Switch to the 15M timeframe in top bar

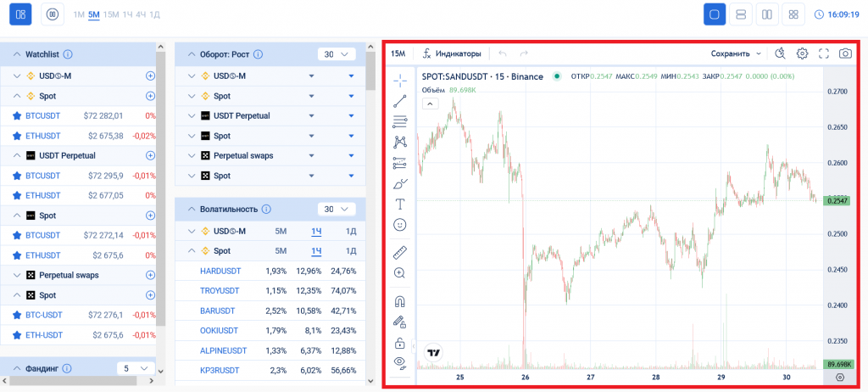pos(111,14)
